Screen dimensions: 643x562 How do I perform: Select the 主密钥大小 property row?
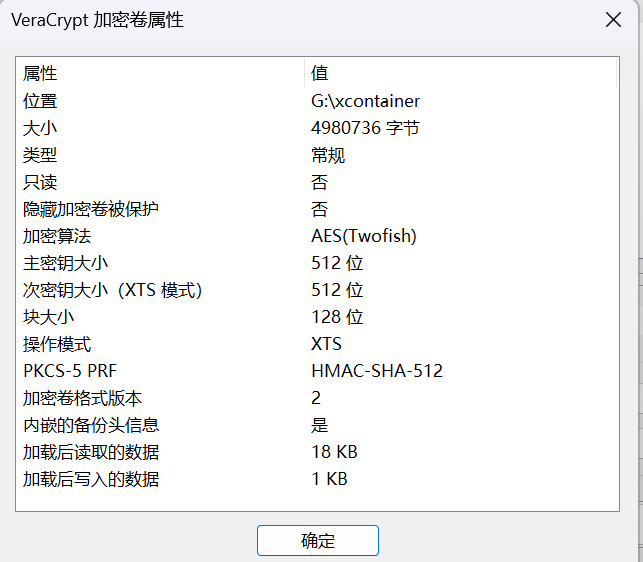tap(66, 263)
